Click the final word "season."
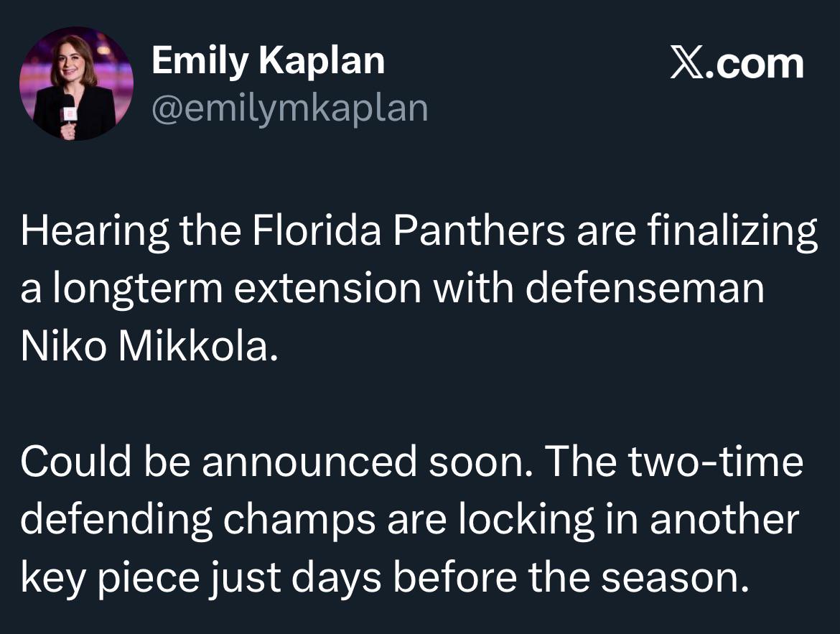 (675, 577)
